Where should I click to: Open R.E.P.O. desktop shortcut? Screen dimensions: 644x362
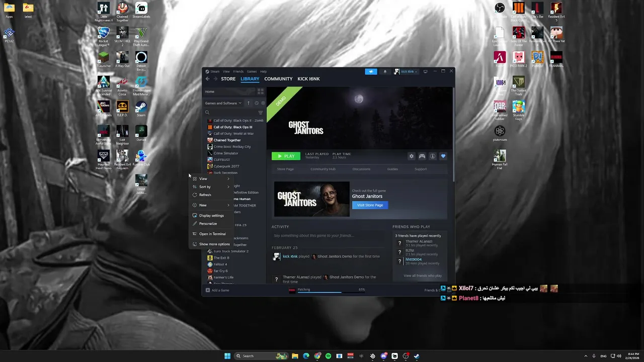coord(122,109)
